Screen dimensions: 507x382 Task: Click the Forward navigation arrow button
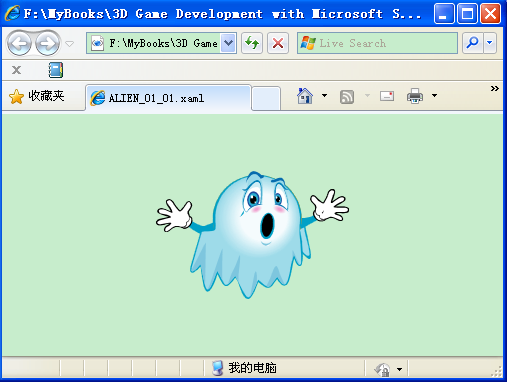click(x=47, y=43)
